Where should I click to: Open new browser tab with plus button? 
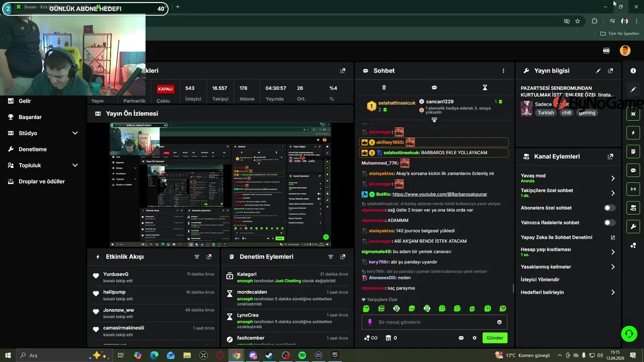point(178,7)
